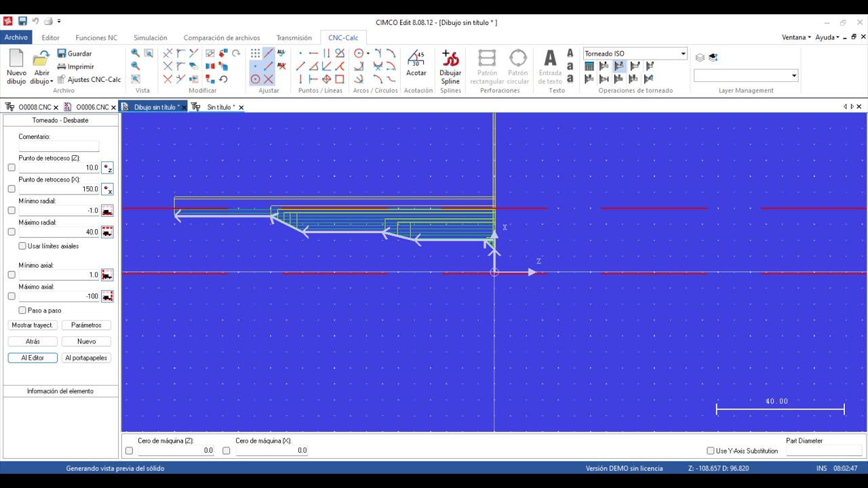Click the Mostrar trayect. button

[33, 325]
